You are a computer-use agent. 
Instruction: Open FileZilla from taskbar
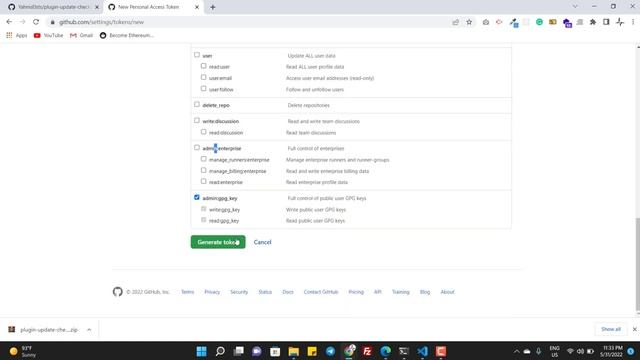tap(367, 351)
